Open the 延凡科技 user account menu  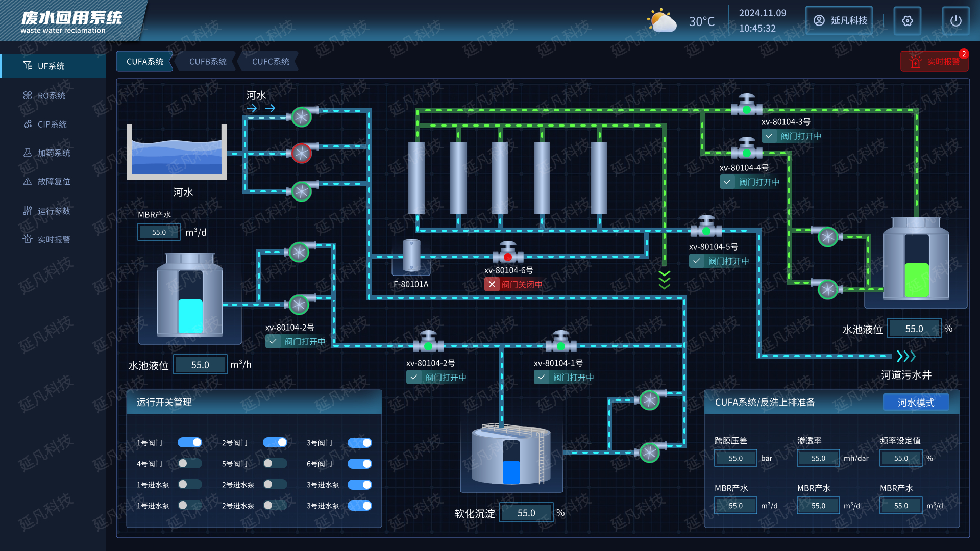839,20
